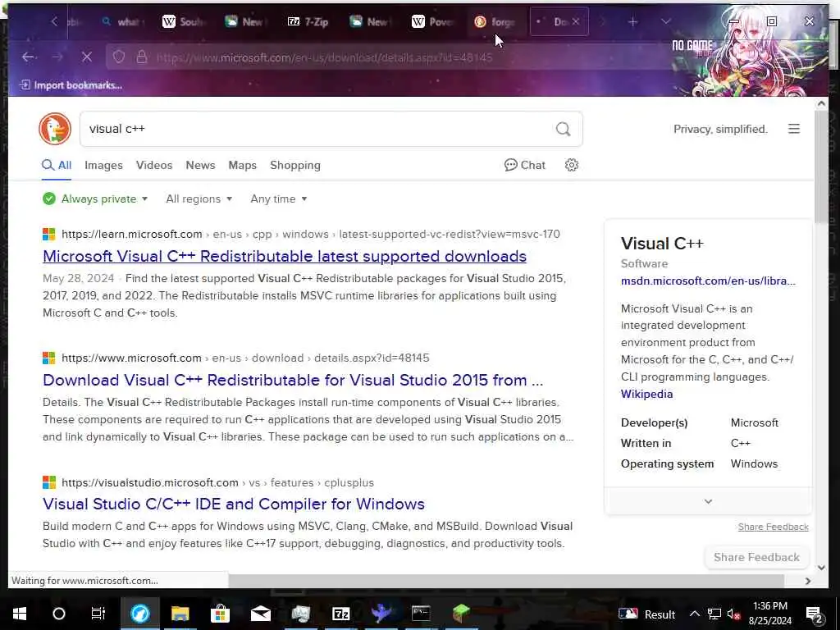The width and height of the screenshot is (840, 630).
Task: Open the list all tabs chevron
Action: click(666, 21)
